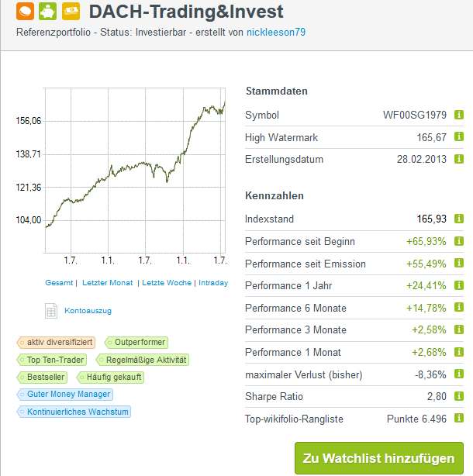Click the orange coin icon beside title
The width and height of the screenshot is (473, 476).
pyautogui.click(x=25, y=11)
